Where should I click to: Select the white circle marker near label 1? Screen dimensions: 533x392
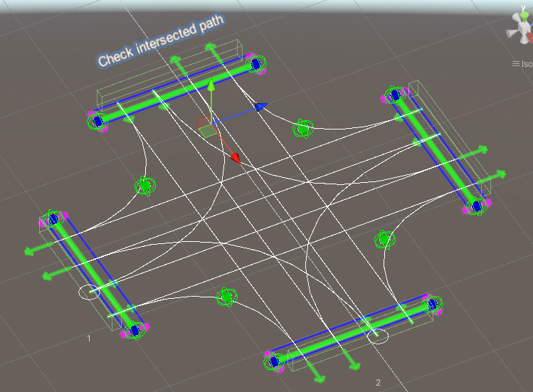coord(90,292)
